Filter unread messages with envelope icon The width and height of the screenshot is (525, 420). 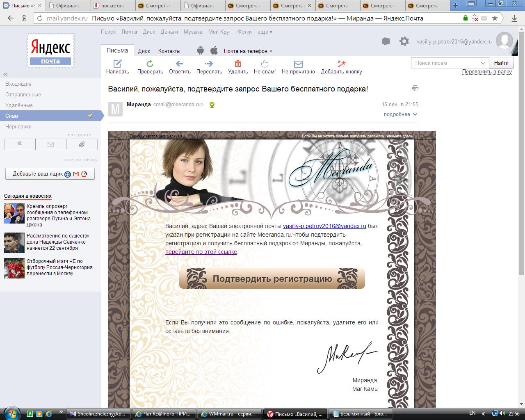click(x=50, y=144)
